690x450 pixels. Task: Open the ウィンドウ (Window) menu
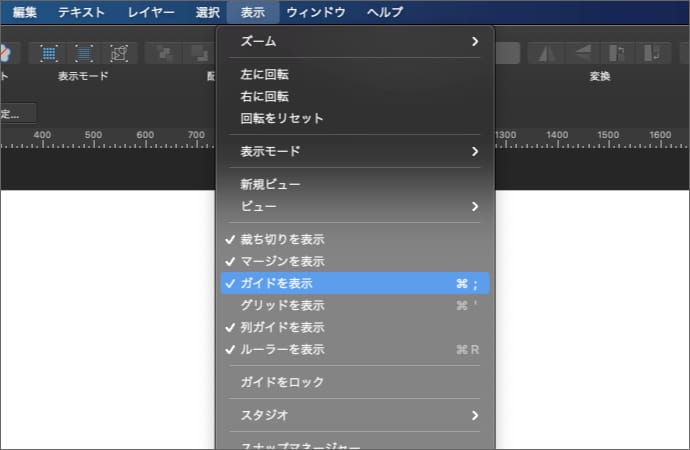coord(316,12)
